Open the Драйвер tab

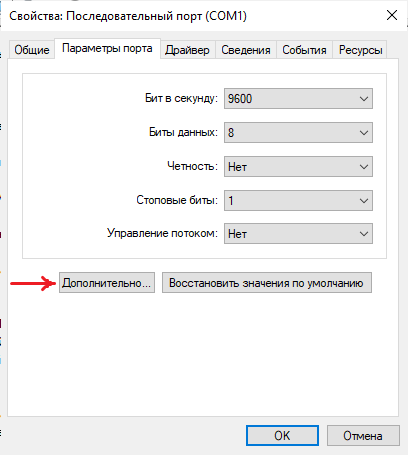187,50
